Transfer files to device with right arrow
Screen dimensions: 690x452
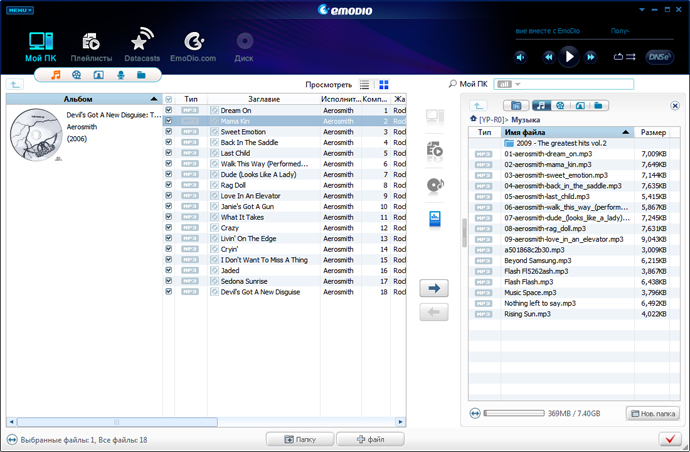point(434,288)
